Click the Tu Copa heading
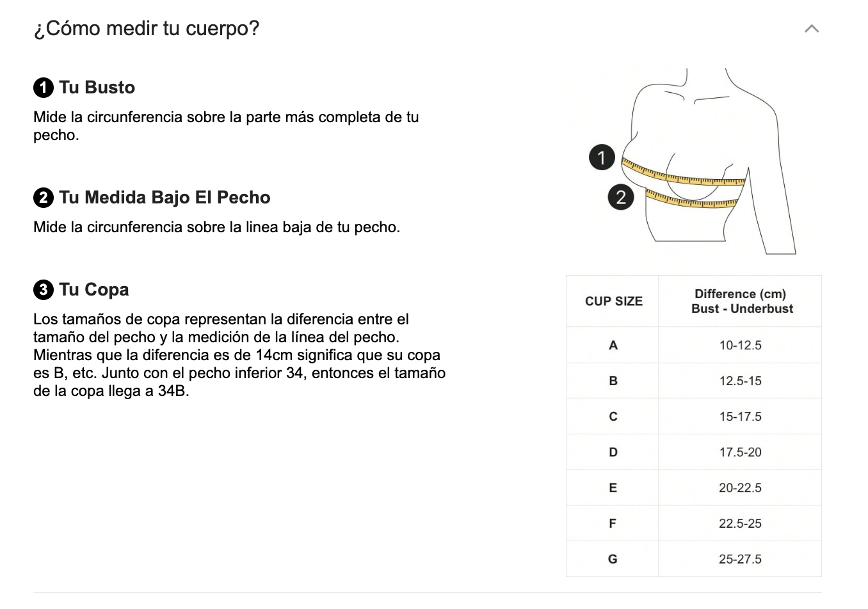The image size is (868, 609). (94, 290)
